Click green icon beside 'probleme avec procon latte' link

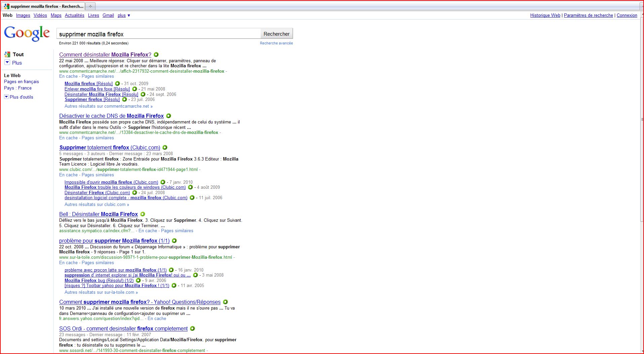[x=171, y=270]
